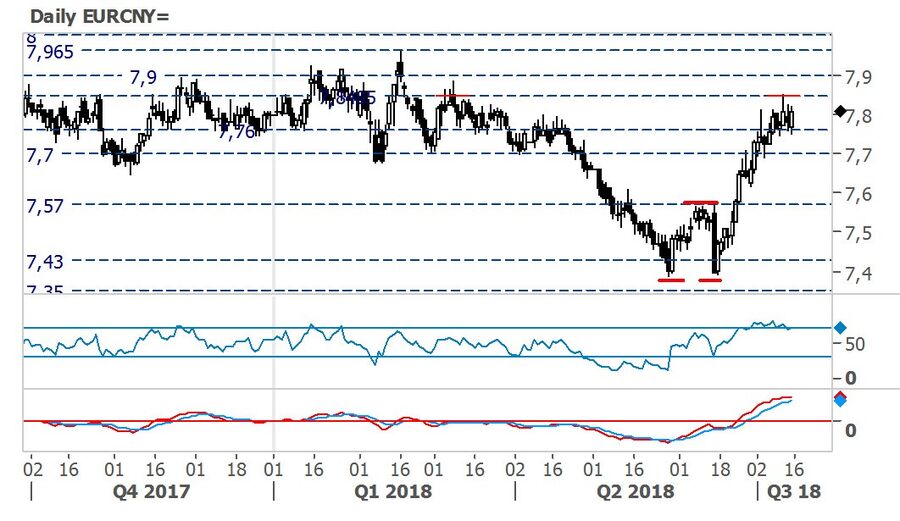
Task: Jump to the Q3 18 quarter label
Action: click(793, 492)
